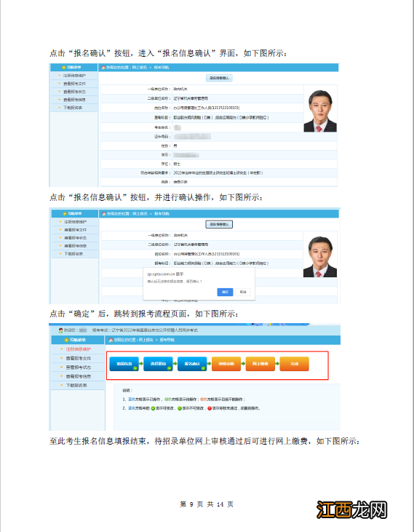
Task: Open 下载报名表 in top screenshot sidebar
Action: (73, 108)
